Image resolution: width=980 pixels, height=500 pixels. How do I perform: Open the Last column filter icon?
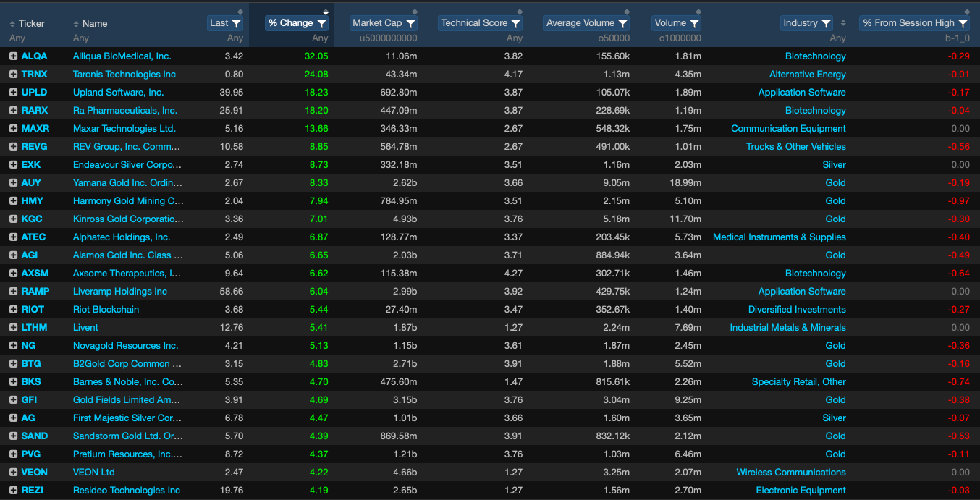pos(236,23)
